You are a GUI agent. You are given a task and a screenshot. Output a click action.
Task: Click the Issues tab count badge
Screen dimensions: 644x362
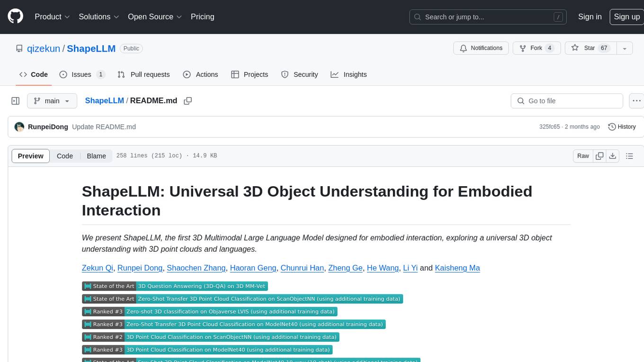click(x=100, y=74)
